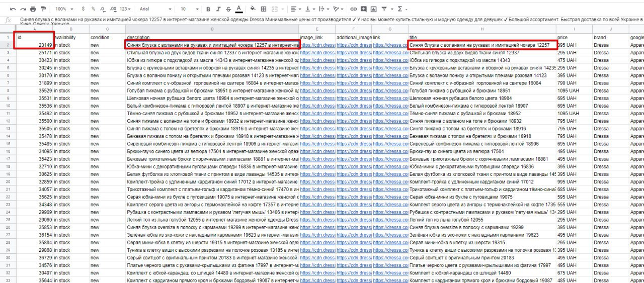Insert a chart from the toolbar

tap(374, 9)
